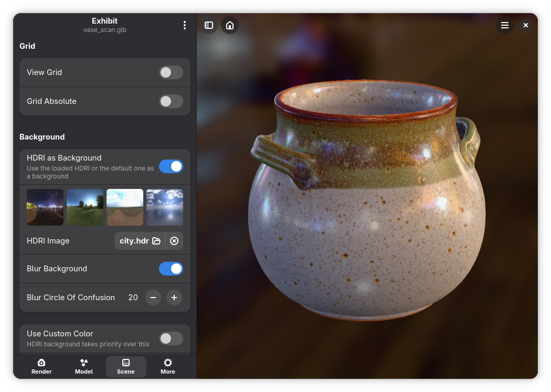The width and height of the screenshot is (551, 392).
Task: Toggle the sidebar panel icon
Action: 209,25
